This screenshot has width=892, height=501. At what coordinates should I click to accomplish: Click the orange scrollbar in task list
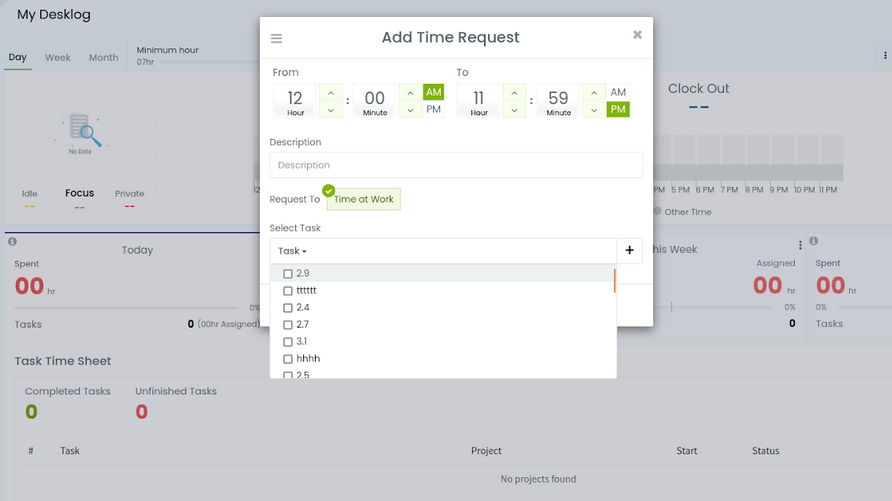pos(614,281)
